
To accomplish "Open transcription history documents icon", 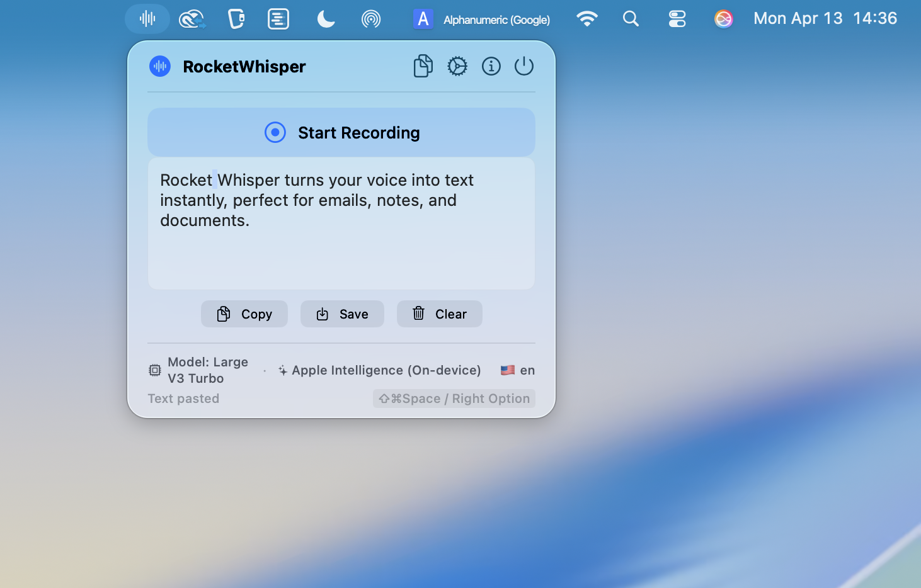I will (x=423, y=66).
